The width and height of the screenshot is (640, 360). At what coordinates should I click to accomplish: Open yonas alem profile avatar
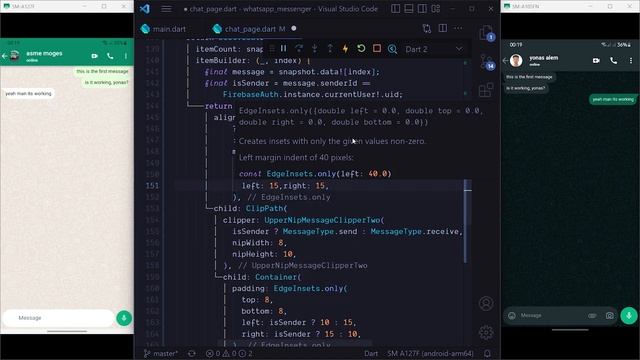tap(516, 60)
